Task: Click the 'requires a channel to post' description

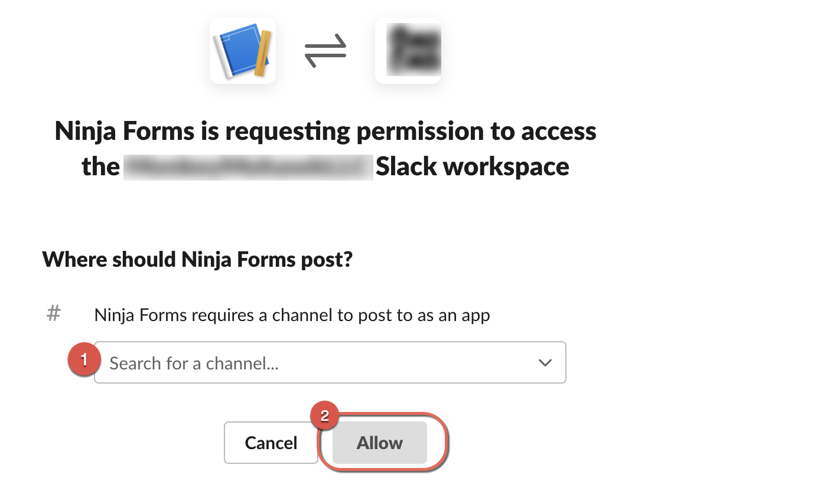Action: [292, 315]
